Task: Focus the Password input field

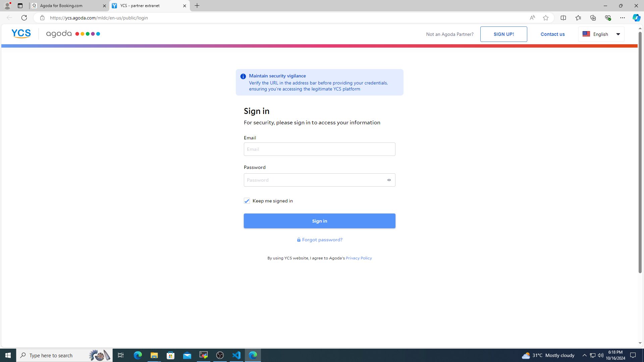Action: [319, 180]
